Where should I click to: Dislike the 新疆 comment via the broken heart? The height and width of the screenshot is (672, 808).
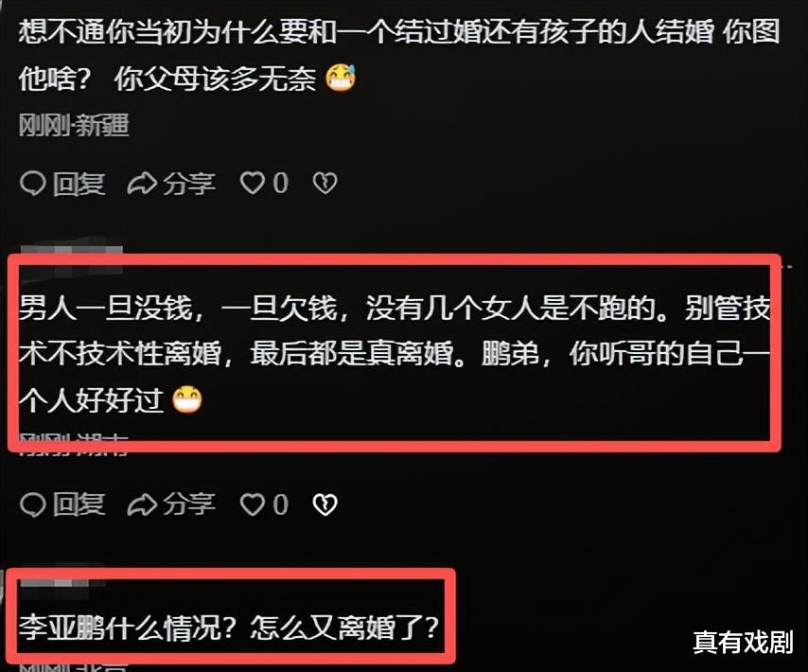325,184
